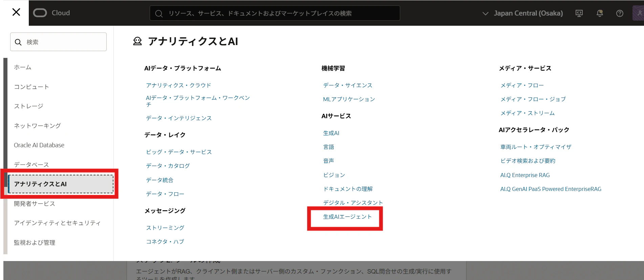644x280 pixels.
Task: Click the 機械学習 section heading
Action: point(333,68)
